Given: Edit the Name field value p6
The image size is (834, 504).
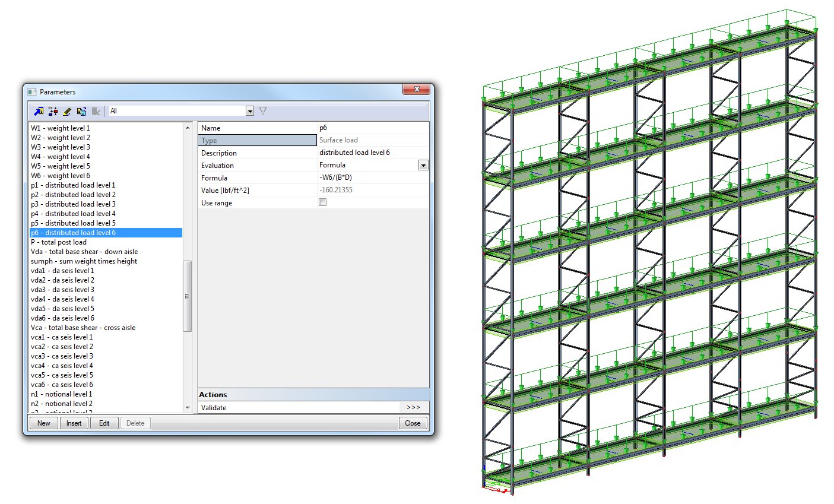Looking at the screenshot, I should (373, 128).
